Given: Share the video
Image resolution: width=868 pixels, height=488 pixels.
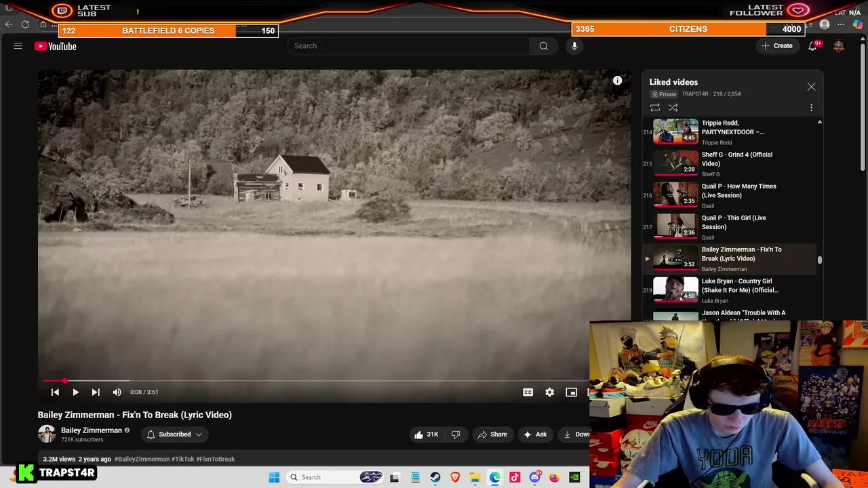Looking at the screenshot, I should (492, 434).
